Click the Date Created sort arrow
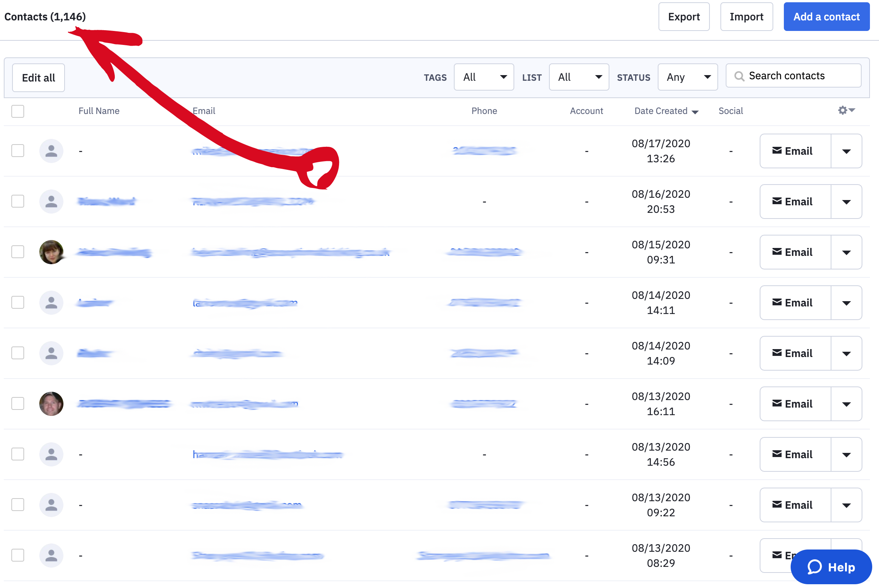 (x=695, y=112)
